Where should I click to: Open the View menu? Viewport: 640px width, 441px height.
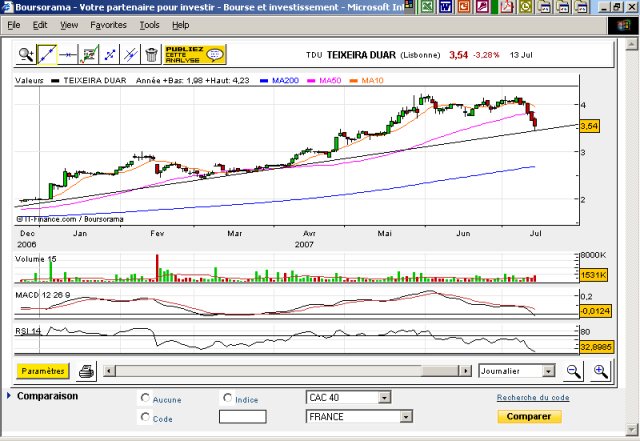pos(69,25)
